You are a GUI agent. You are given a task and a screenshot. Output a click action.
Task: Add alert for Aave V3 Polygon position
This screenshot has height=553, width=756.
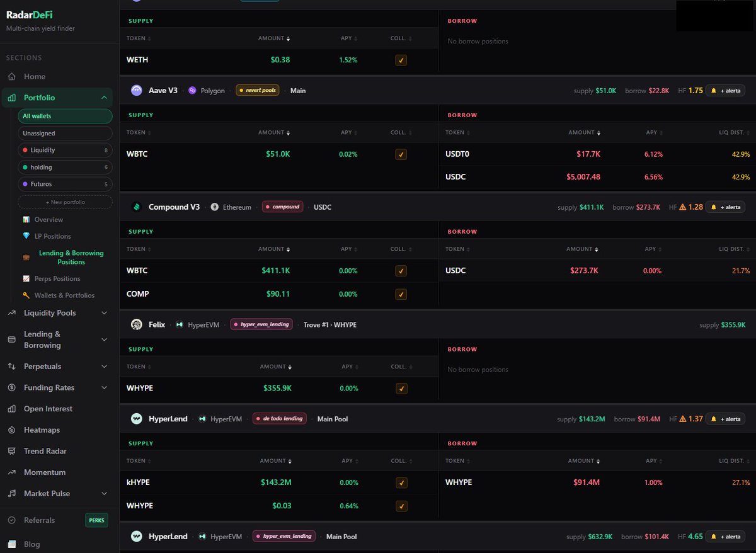[725, 91]
